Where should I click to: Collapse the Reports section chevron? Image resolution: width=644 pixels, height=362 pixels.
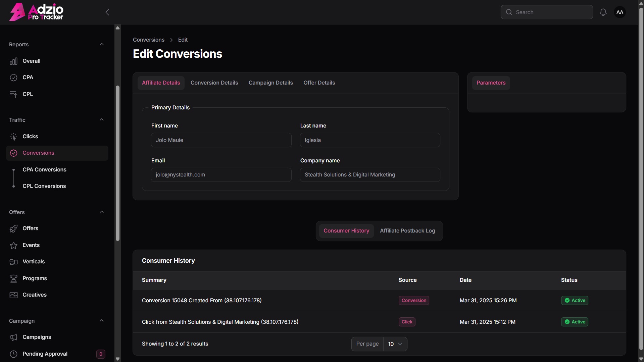click(x=102, y=44)
